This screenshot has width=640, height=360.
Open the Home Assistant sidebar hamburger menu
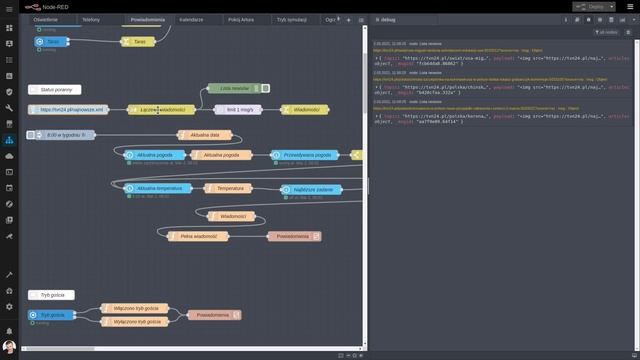point(9,9)
